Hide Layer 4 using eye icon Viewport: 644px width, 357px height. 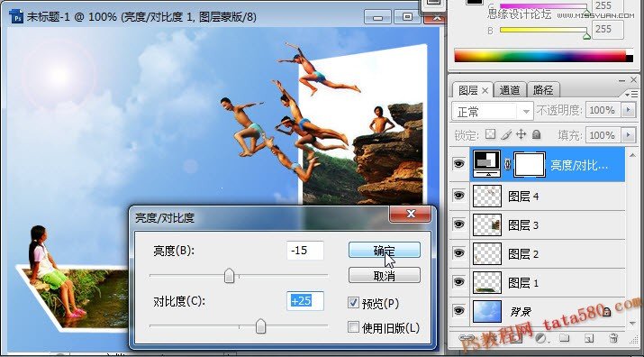click(458, 196)
